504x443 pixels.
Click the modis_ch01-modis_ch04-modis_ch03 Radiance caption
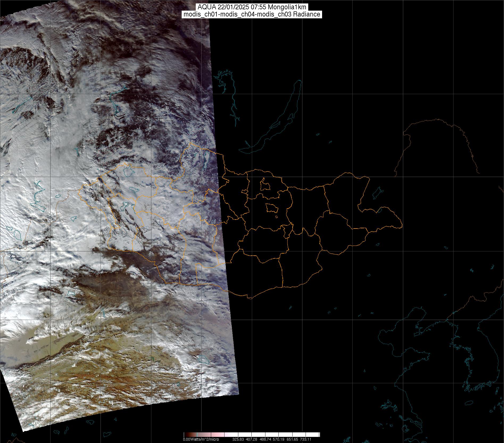(252, 14)
